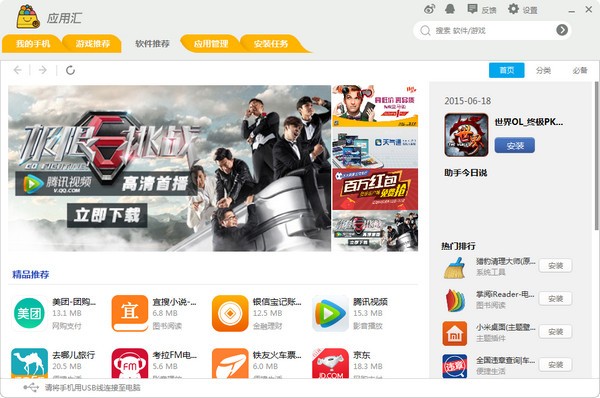
Task: Open the 天气通 banner thumbnail
Action: pyautogui.click(x=375, y=148)
